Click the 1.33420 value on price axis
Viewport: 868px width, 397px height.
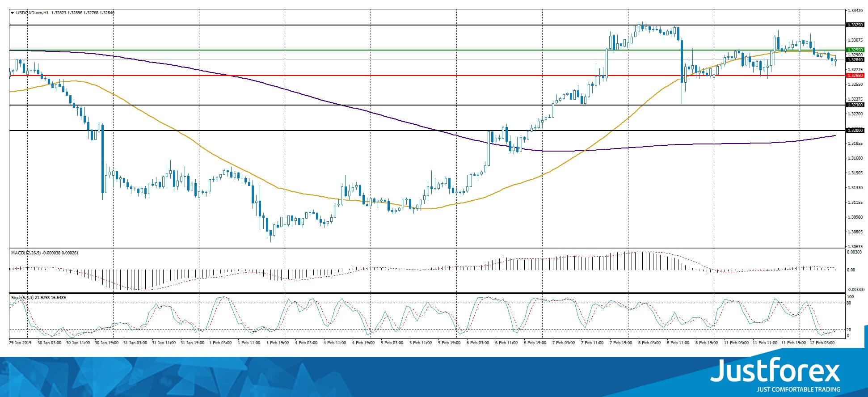[x=855, y=11]
